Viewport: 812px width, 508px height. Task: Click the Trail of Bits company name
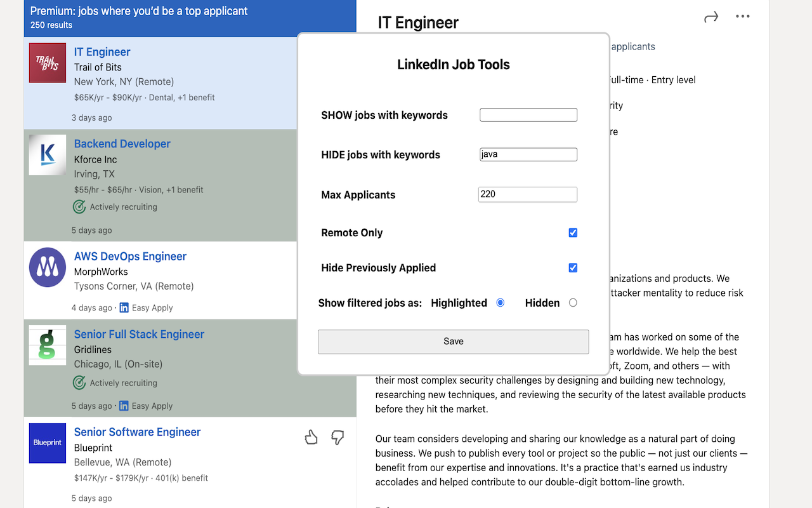(98, 67)
